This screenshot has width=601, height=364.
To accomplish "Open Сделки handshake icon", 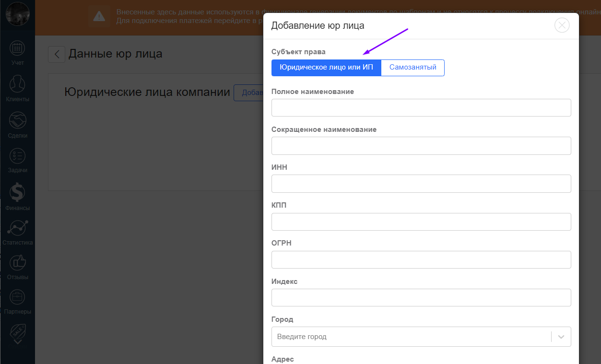I will (x=17, y=120).
